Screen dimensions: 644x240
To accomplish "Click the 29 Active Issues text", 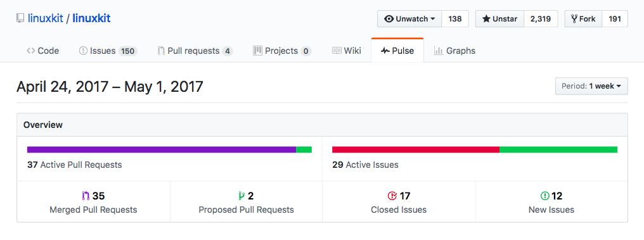I will (365, 165).
